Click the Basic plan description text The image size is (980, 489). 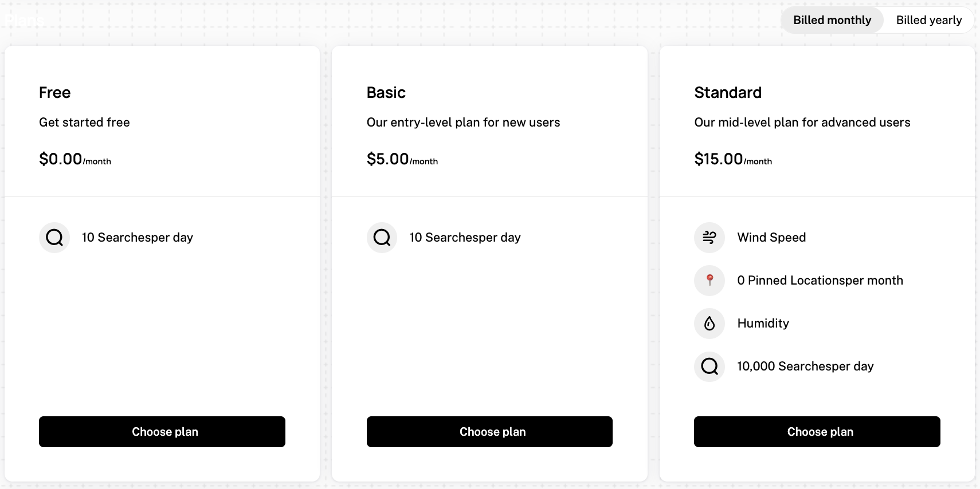pos(464,122)
